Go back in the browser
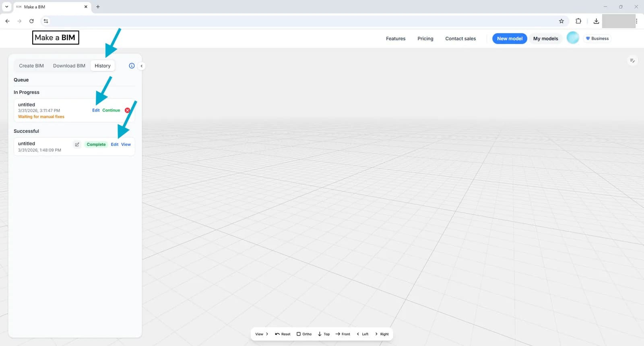This screenshot has height=346, width=644. coord(7,21)
